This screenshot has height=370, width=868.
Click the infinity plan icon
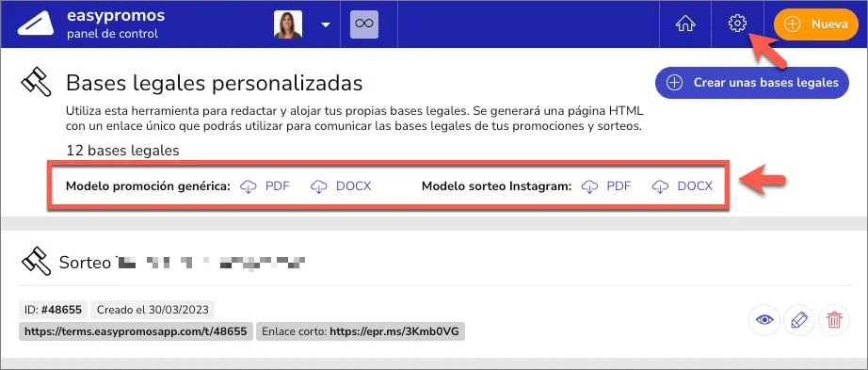364,24
